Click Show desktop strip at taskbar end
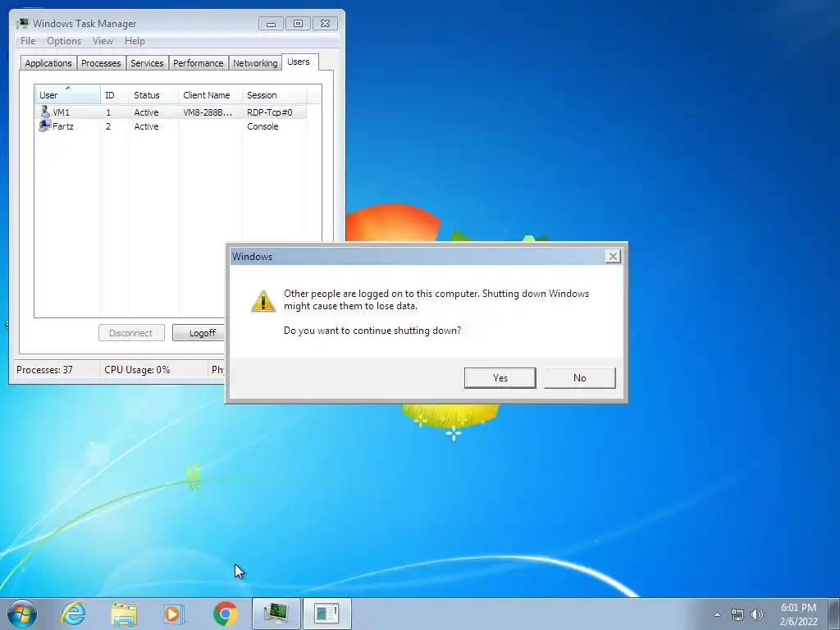Viewport: 840px width, 630px height. pyautogui.click(x=834, y=614)
